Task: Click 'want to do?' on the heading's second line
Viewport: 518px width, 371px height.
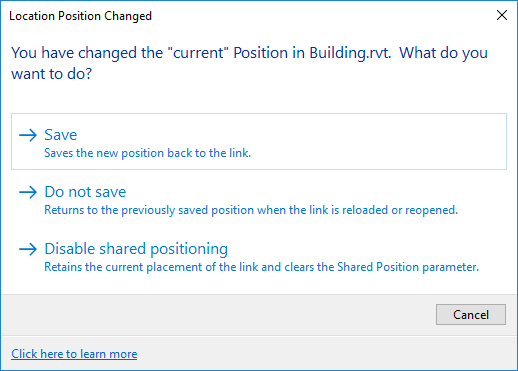Action: tap(51, 74)
